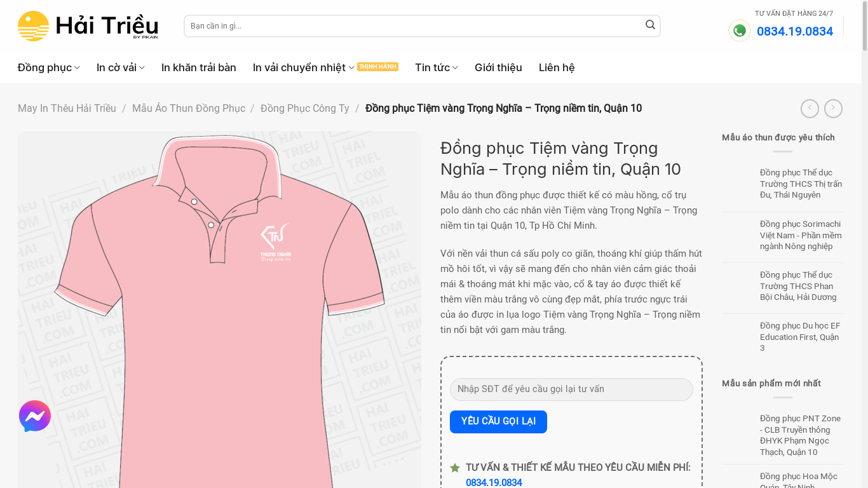Open Đồng Phục Công Ty breadcrumb
The width and height of the screenshot is (868, 488).
coord(305,108)
